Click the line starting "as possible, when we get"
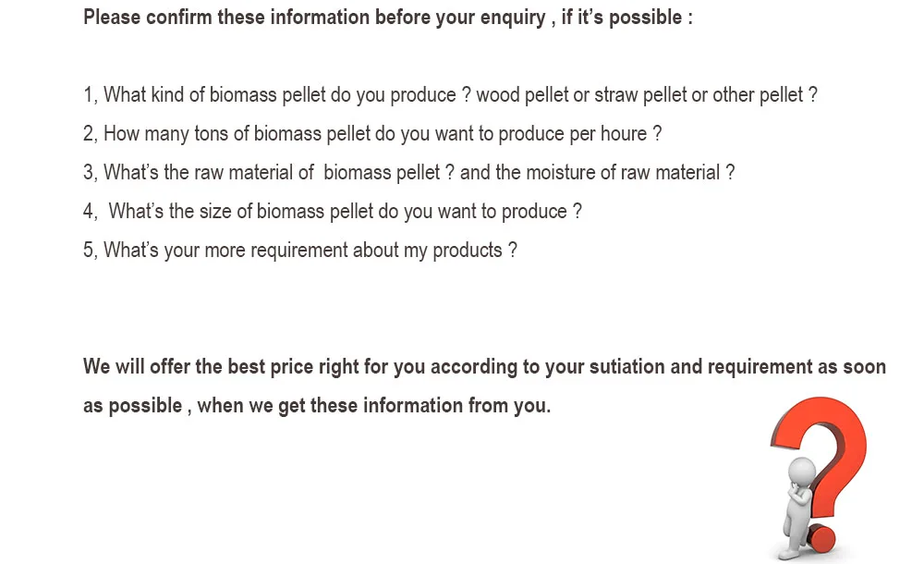The height and width of the screenshot is (564, 924). 316,406
